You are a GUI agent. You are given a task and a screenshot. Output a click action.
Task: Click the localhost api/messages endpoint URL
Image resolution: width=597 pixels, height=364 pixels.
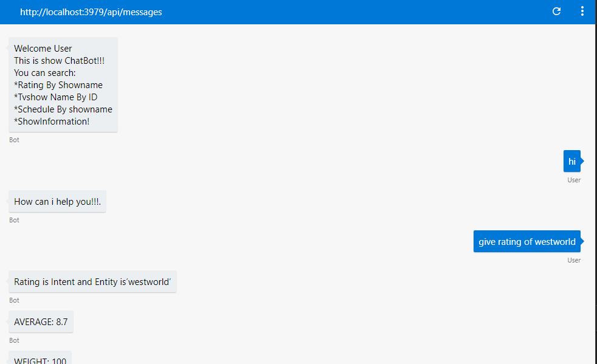click(91, 12)
